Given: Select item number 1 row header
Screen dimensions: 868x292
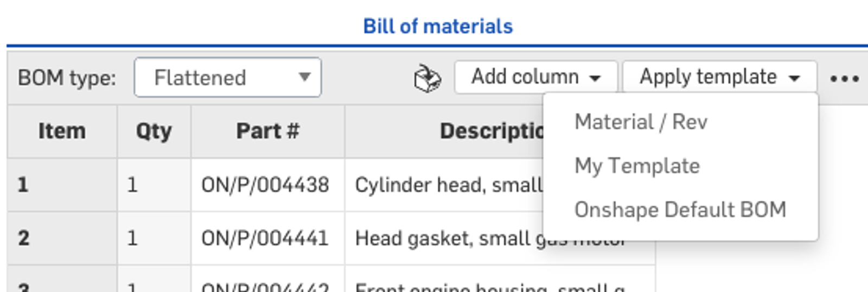Looking at the screenshot, I should (x=62, y=185).
